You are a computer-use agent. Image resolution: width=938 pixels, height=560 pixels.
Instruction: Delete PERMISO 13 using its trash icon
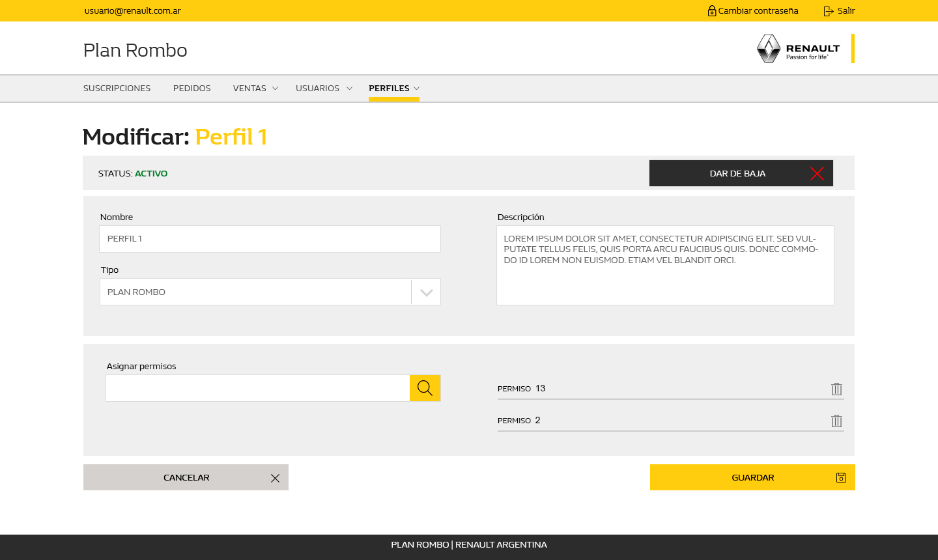pos(836,388)
